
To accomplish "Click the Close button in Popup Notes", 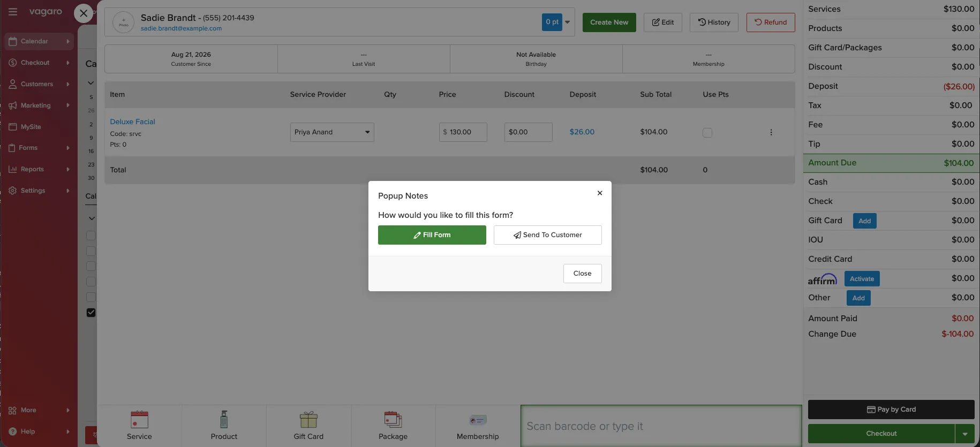I will coord(583,274).
